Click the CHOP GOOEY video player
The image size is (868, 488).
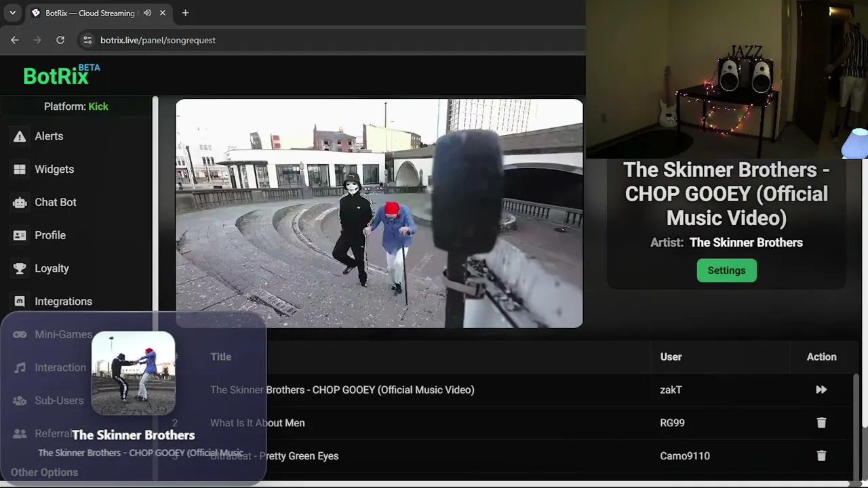[x=379, y=213]
